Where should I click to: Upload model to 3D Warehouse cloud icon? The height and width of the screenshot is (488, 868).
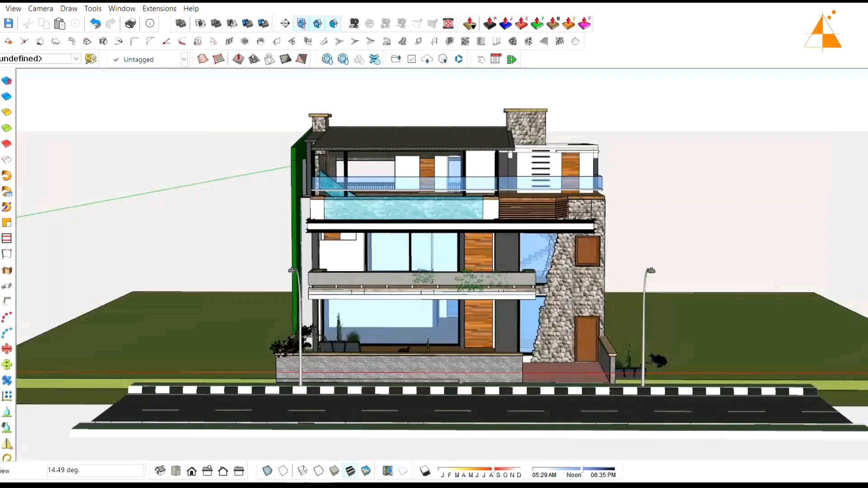click(427, 59)
